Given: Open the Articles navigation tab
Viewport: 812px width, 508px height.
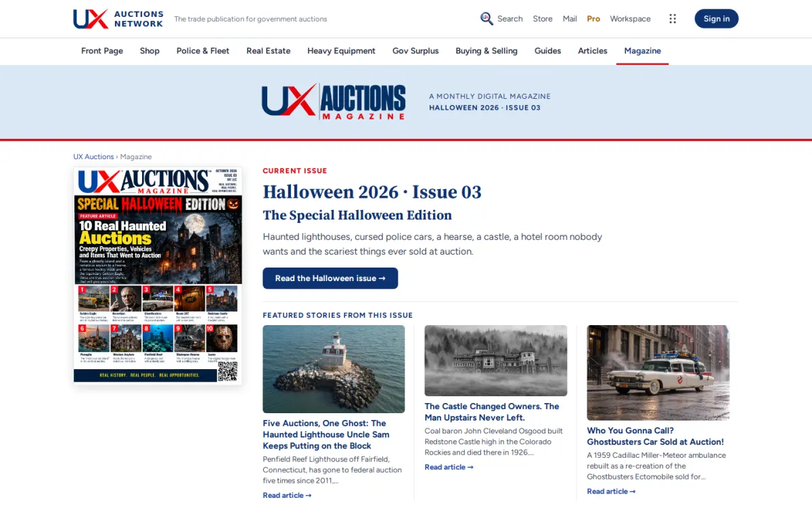Looking at the screenshot, I should (593, 51).
